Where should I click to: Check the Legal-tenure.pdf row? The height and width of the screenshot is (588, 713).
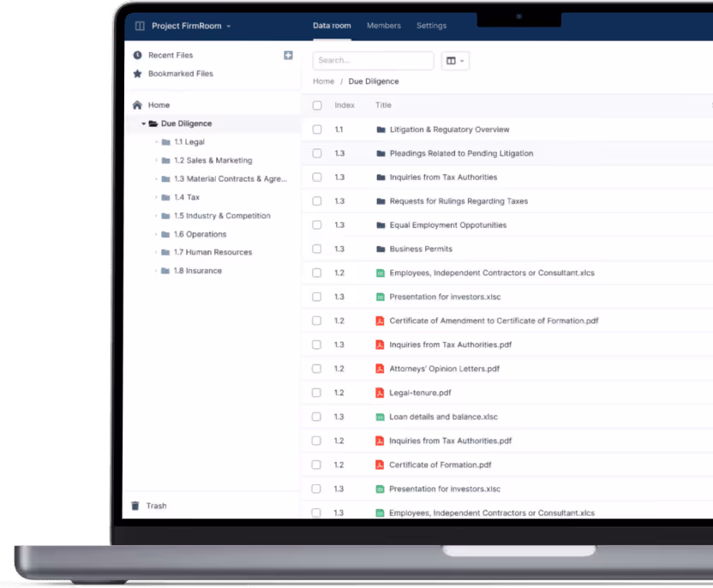click(316, 393)
